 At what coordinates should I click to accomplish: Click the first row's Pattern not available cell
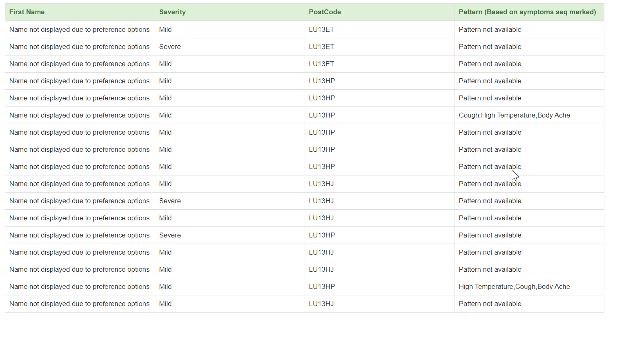pyautogui.click(x=529, y=30)
